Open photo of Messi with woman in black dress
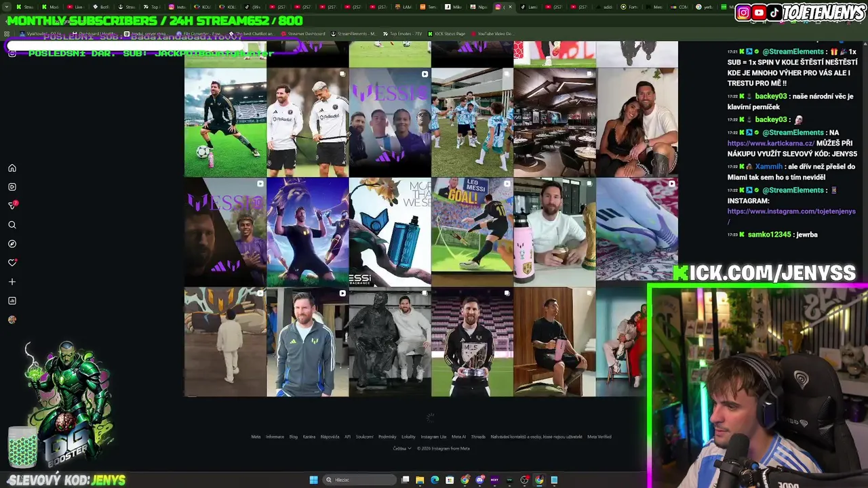Screen dimensions: 868x488 coord(637,122)
